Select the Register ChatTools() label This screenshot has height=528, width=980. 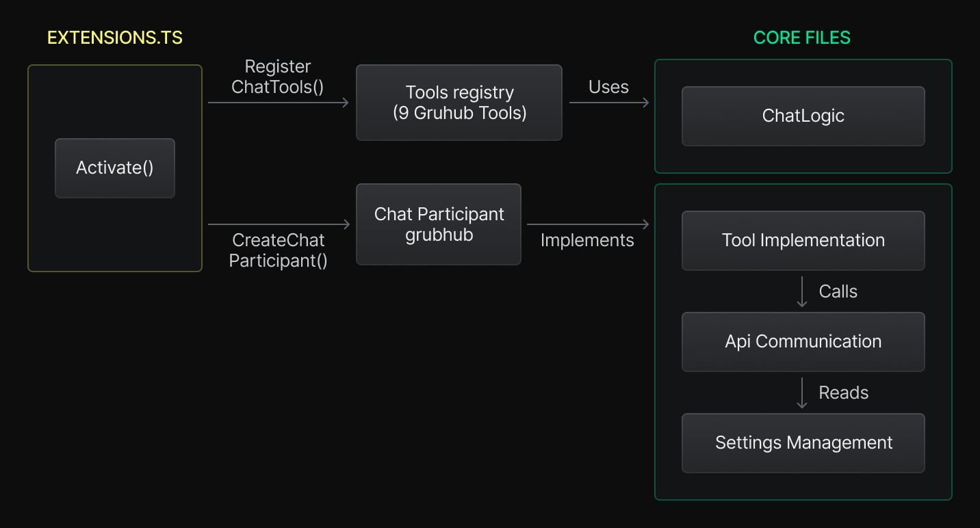(278, 77)
